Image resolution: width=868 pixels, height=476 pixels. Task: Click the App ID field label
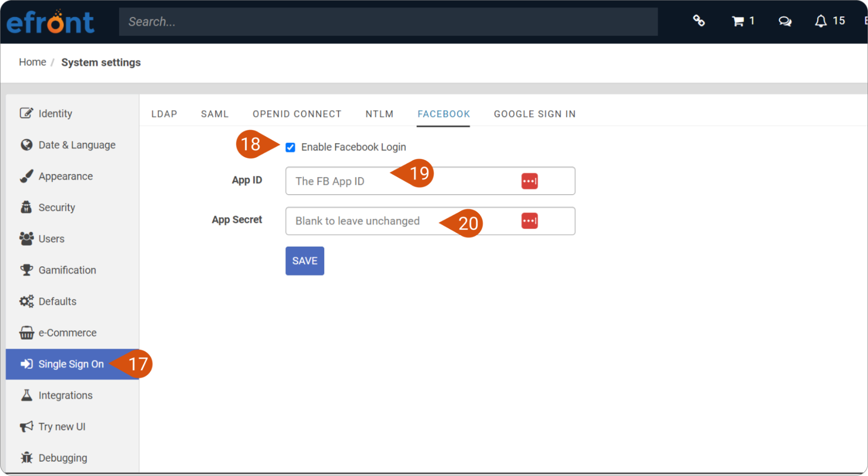[x=247, y=180]
